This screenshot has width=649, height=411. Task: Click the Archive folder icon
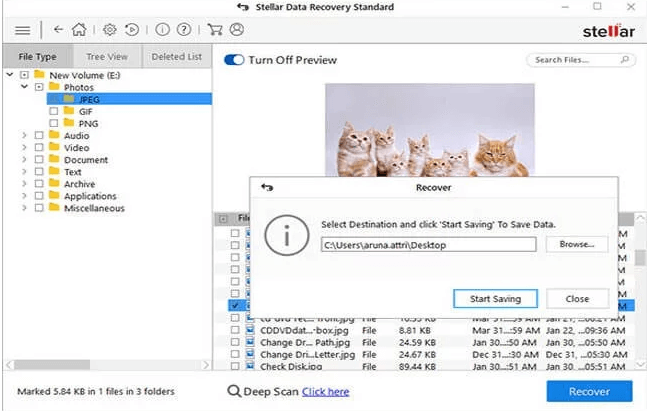click(x=54, y=183)
